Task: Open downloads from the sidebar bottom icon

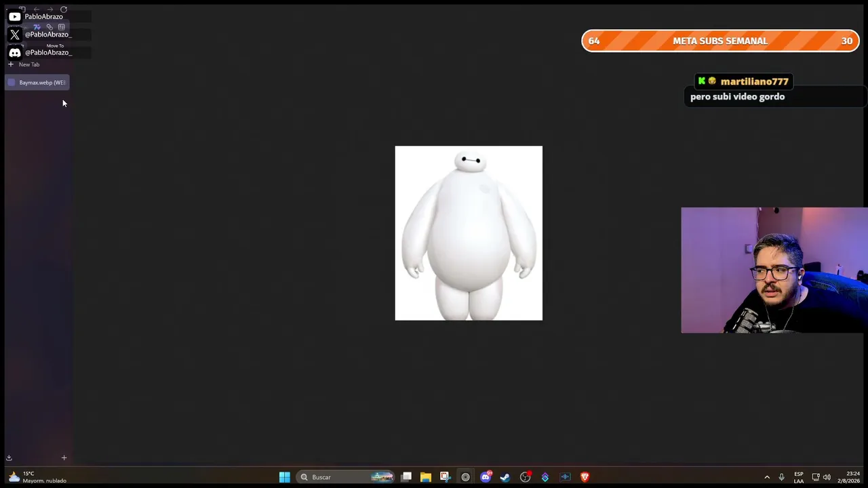Action: point(9,457)
